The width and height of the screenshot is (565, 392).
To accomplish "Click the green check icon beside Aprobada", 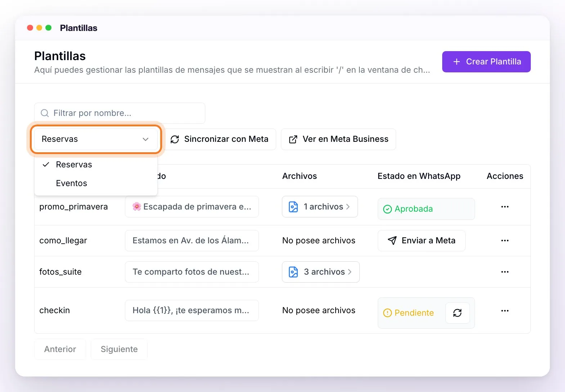I will pos(387,209).
